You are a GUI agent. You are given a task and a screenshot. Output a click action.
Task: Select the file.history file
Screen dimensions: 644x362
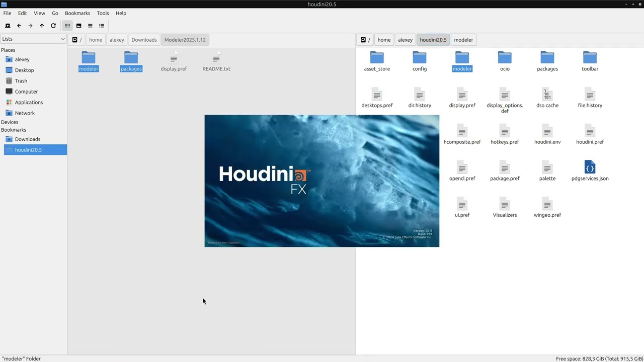click(590, 98)
